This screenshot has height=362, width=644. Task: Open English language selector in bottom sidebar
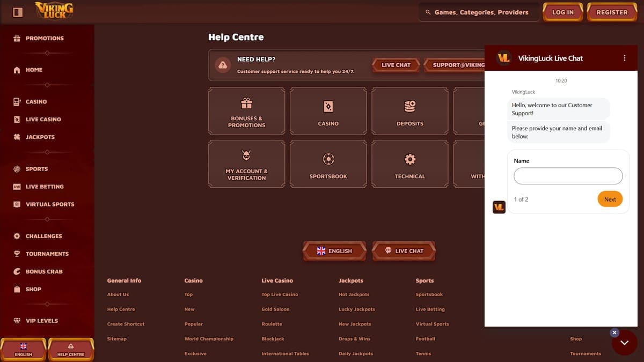[x=24, y=350]
